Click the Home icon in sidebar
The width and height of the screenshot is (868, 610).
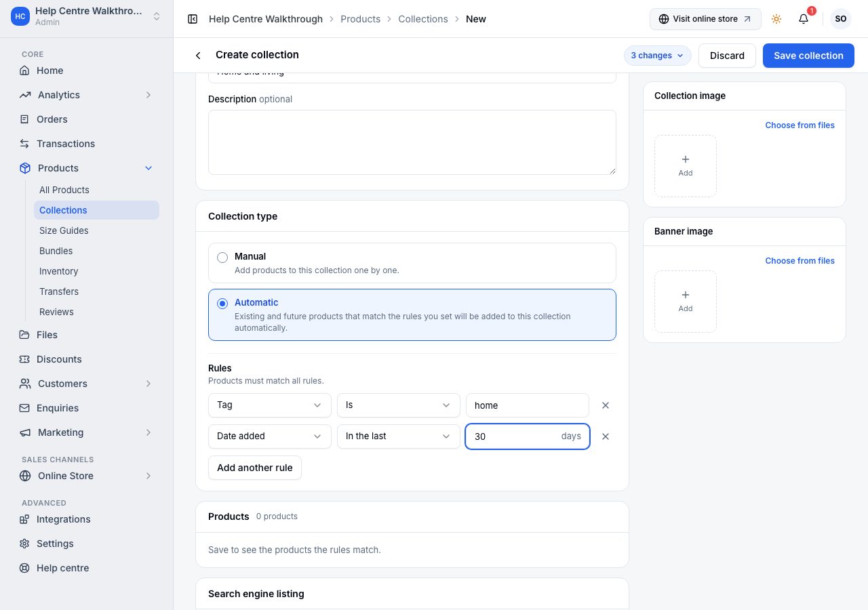point(24,70)
